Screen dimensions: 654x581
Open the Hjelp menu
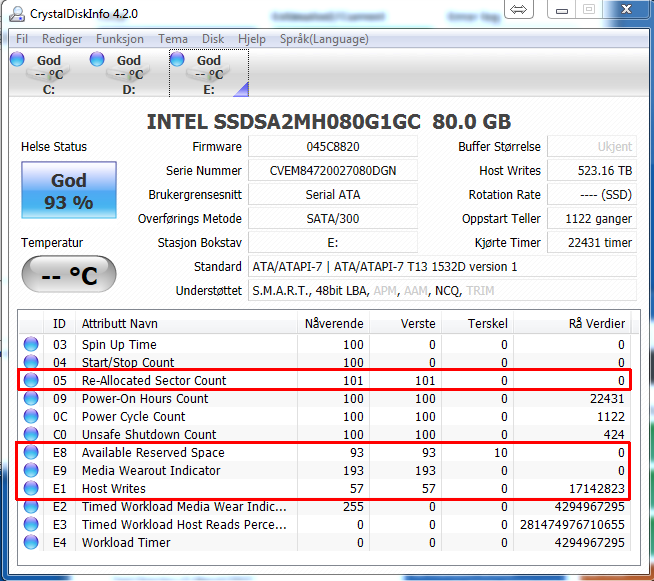pos(252,39)
